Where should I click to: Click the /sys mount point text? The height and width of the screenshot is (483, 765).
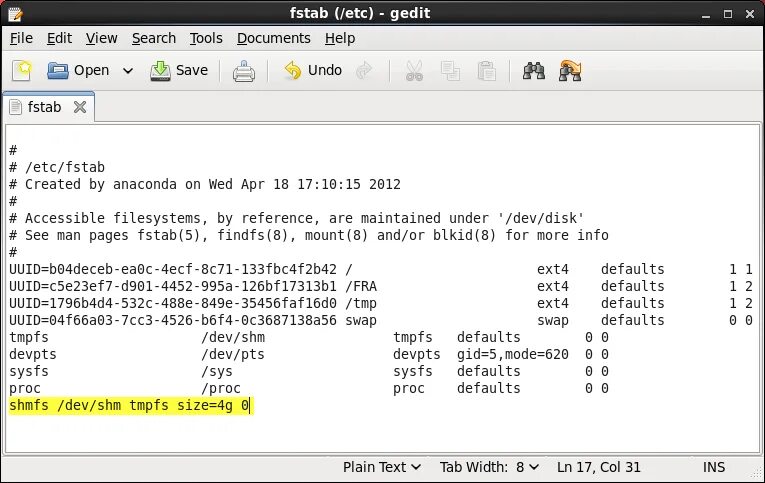click(x=217, y=371)
